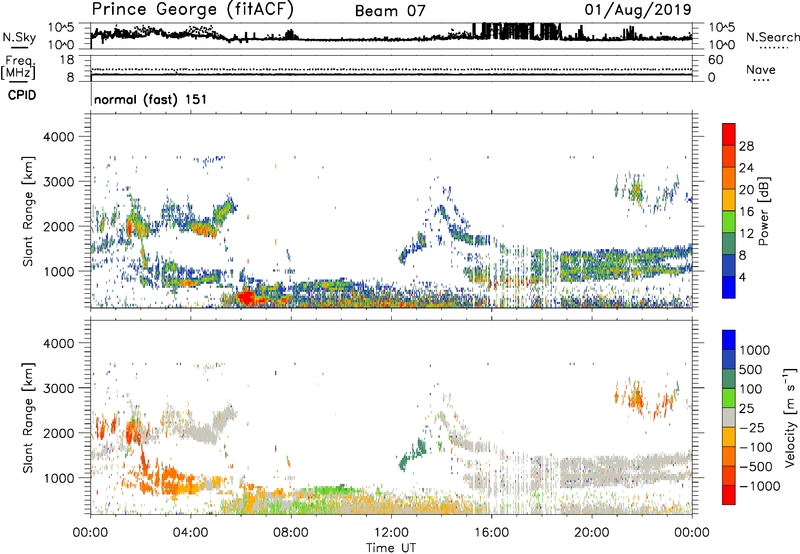This screenshot has height=554, width=800.
Task: Click the date '01/Aug/2019'
Action: click(x=638, y=9)
